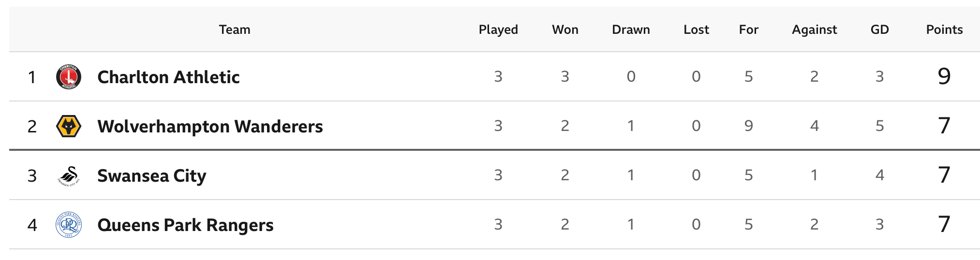This screenshot has width=980, height=260.
Task: Click the Points column header
Action: point(944,29)
